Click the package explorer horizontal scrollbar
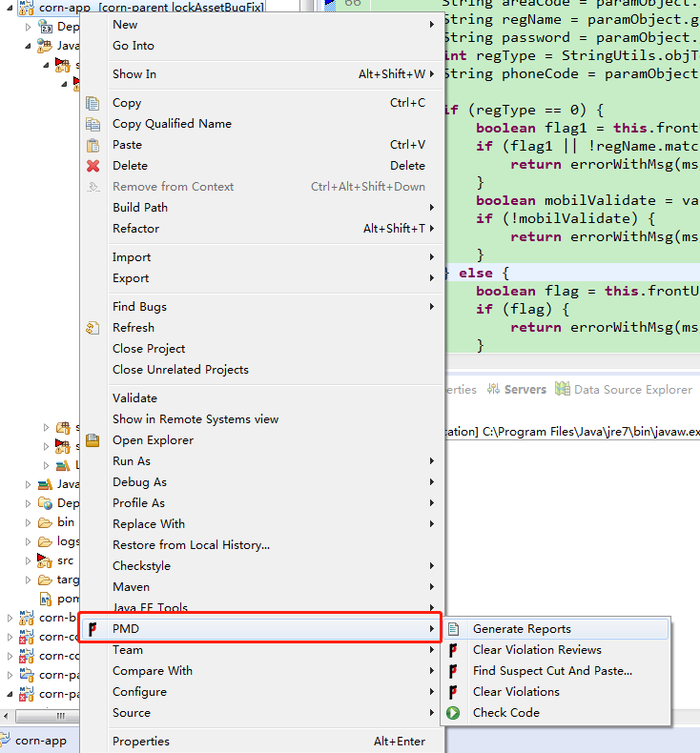This screenshot has width=700, height=753. (x=46, y=716)
